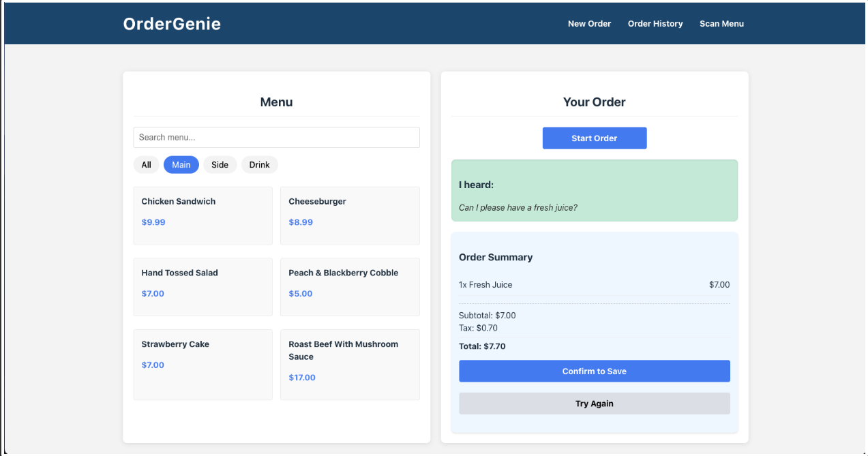This screenshot has width=868, height=456.
Task: Click Confirm to Save the order
Action: tap(594, 371)
